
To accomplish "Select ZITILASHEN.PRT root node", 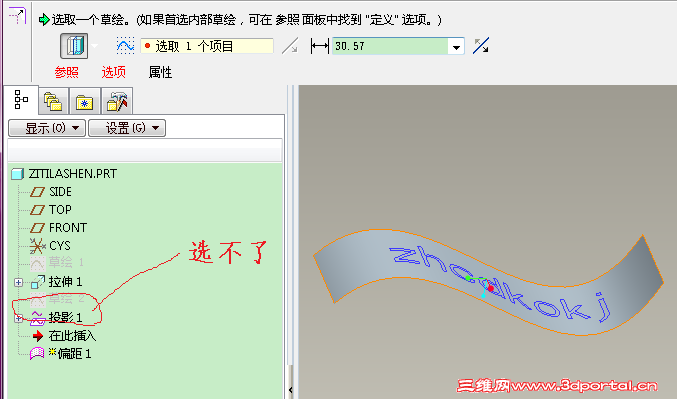I will (73, 174).
